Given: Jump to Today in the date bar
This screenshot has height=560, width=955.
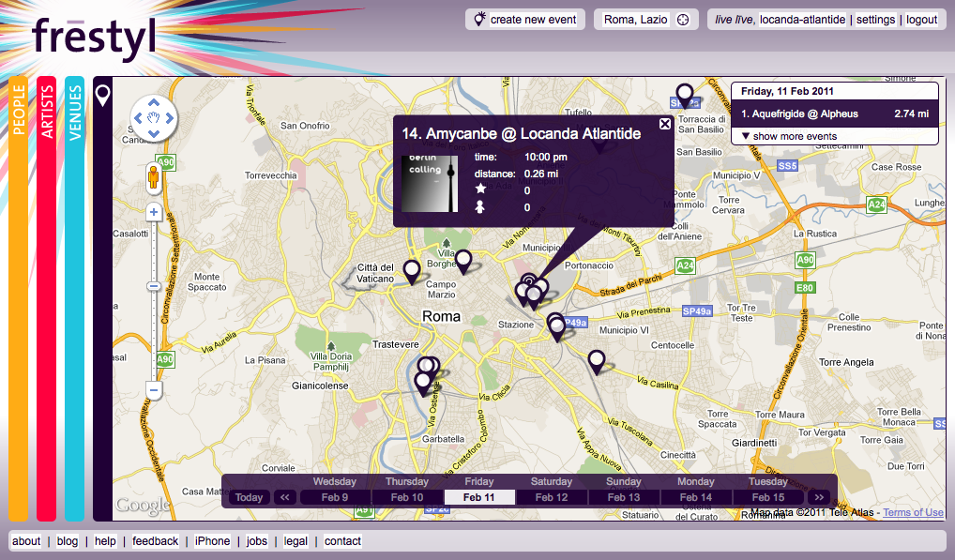Looking at the screenshot, I should point(250,497).
